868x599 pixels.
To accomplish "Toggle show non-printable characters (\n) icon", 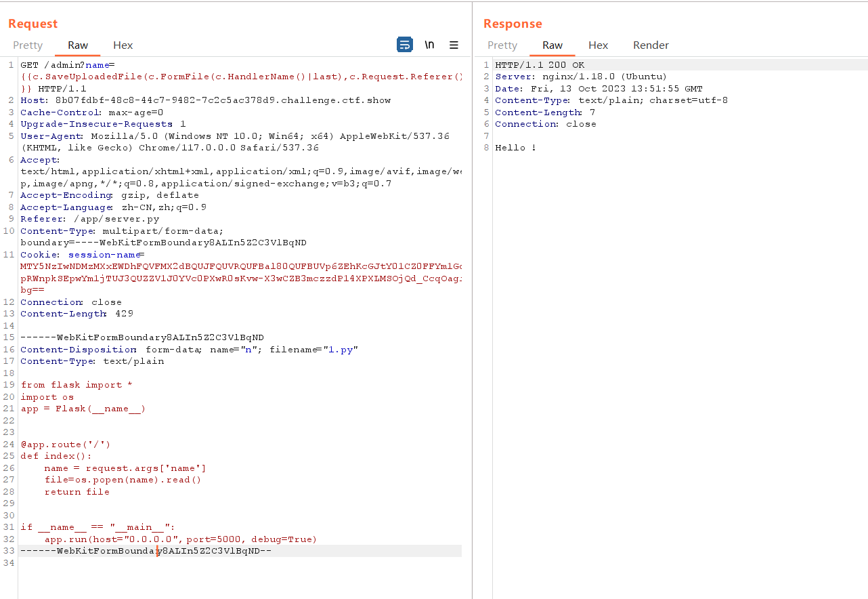I will [429, 45].
